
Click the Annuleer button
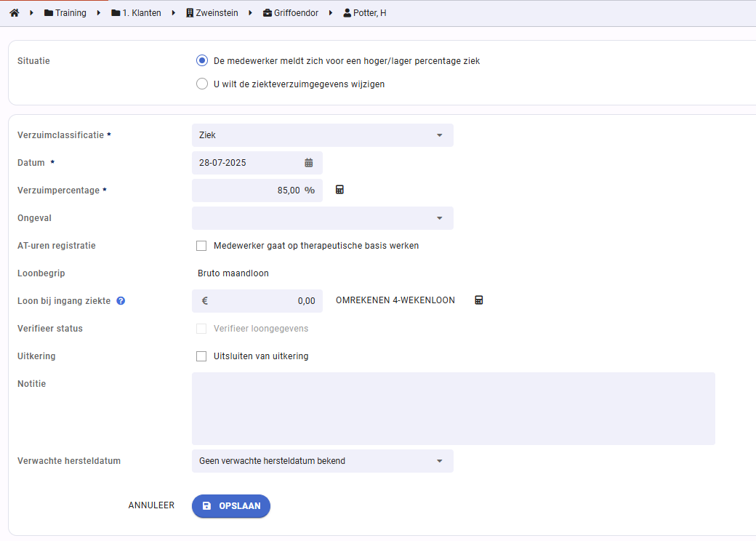pos(151,505)
